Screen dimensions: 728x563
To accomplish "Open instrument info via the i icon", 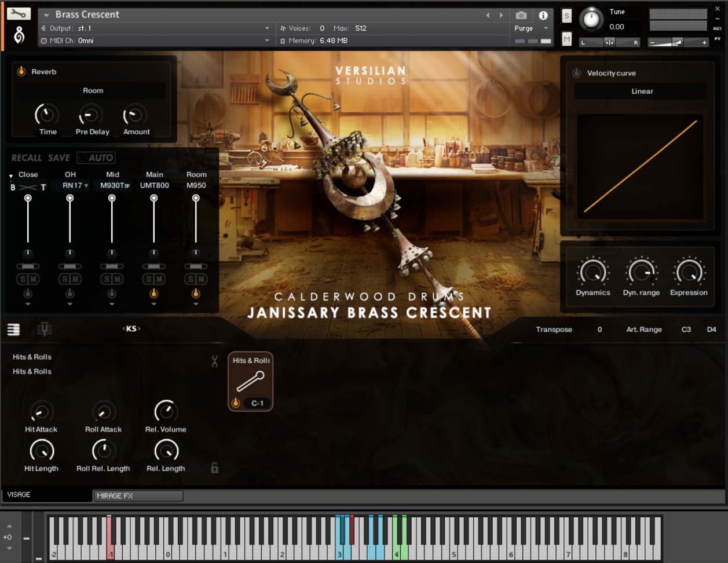I will click(543, 16).
